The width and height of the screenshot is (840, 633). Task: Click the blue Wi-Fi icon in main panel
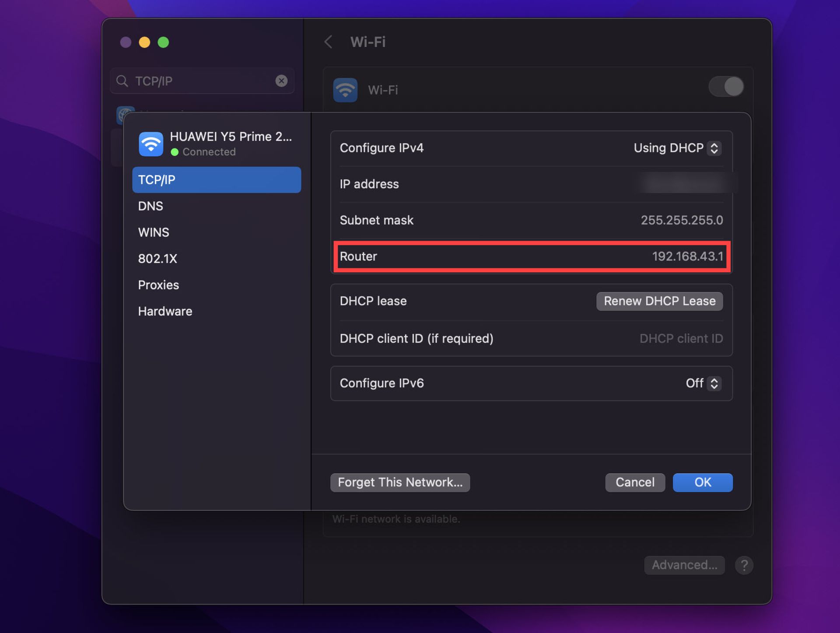(x=345, y=90)
